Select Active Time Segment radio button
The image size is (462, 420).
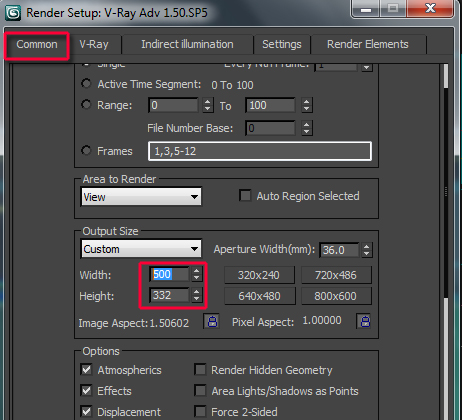pos(86,83)
